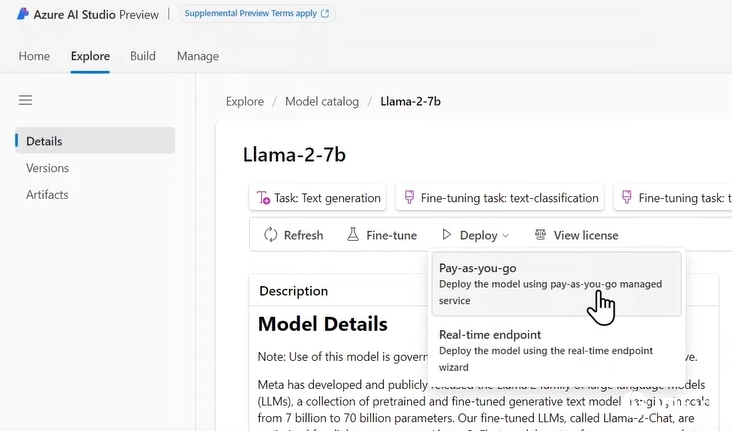The height and width of the screenshot is (431, 732).
Task: Choose Pay-as-you-go deployment option
Action: pos(556,284)
